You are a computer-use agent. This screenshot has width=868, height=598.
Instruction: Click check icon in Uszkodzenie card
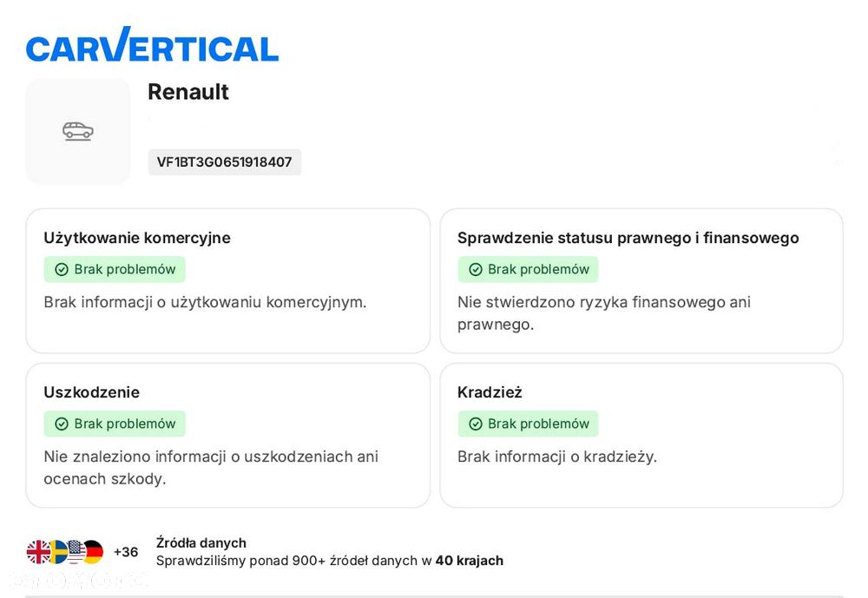click(x=62, y=424)
